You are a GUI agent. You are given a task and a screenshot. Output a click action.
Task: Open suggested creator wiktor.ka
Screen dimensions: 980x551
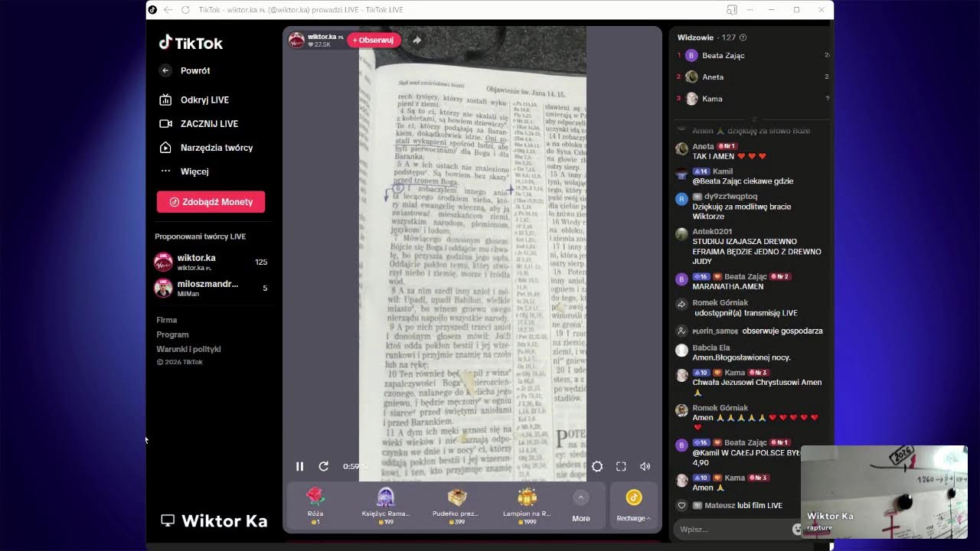(x=211, y=262)
